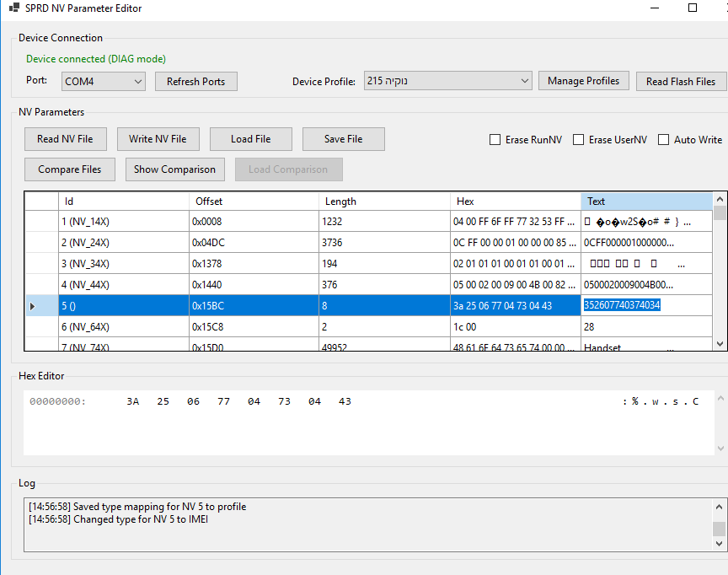
Task: Sort by the Id column header
Action: coord(124,202)
